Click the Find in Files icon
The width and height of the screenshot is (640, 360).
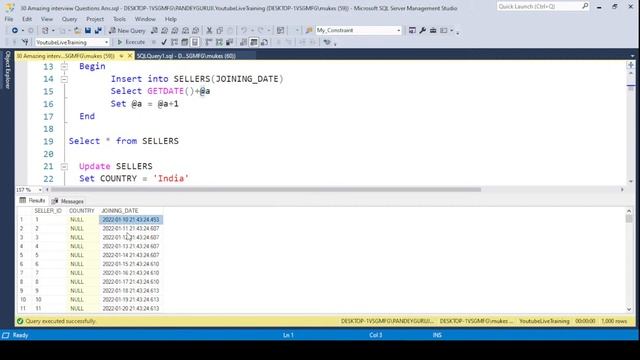(x=309, y=31)
